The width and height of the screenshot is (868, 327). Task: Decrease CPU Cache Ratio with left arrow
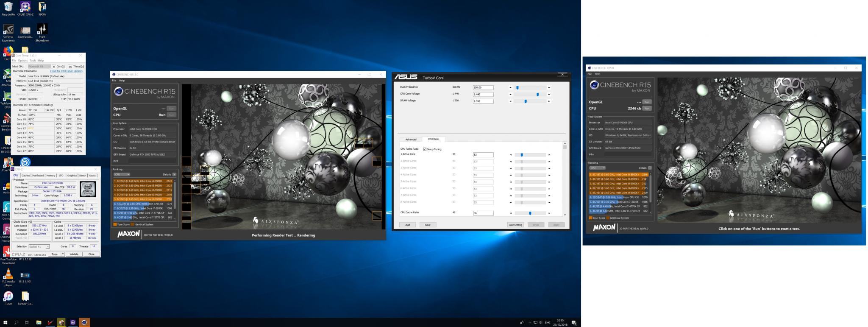[x=510, y=213]
